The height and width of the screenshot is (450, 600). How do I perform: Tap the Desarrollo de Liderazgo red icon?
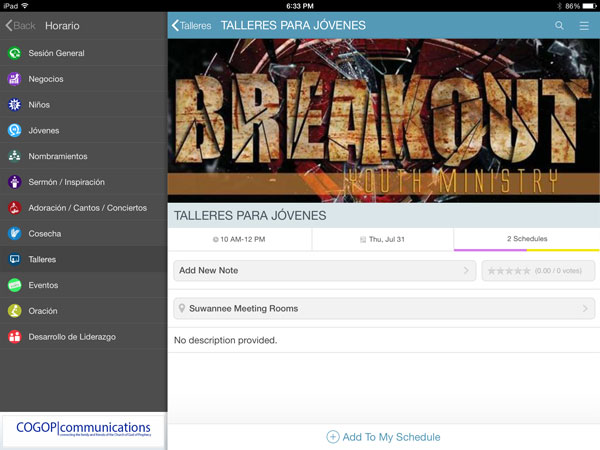pos(15,337)
